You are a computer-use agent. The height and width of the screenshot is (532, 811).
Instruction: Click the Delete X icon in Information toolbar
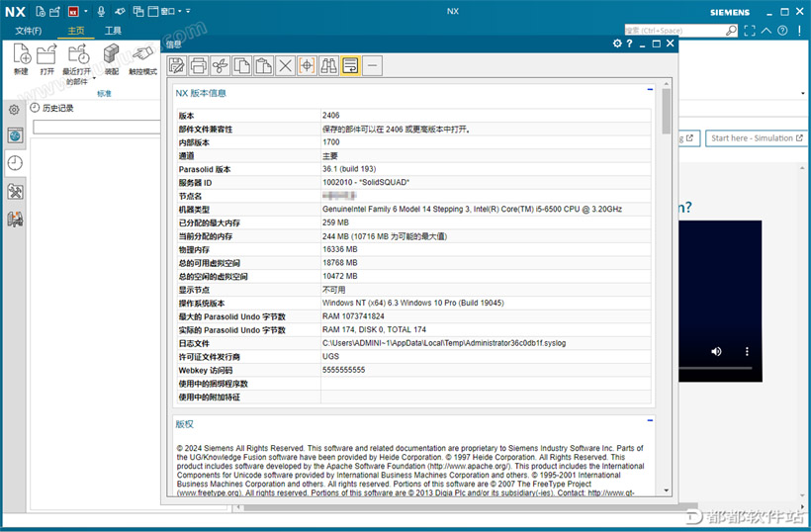tap(286, 65)
